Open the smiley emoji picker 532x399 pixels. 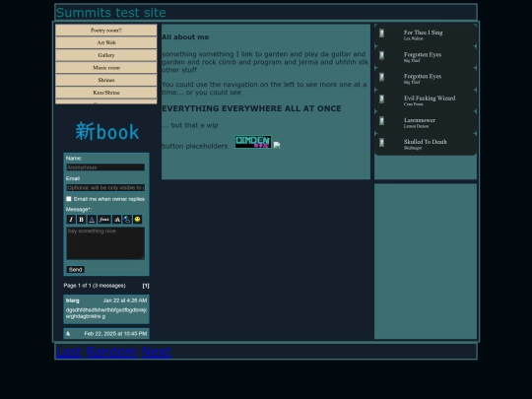pos(137,220)
